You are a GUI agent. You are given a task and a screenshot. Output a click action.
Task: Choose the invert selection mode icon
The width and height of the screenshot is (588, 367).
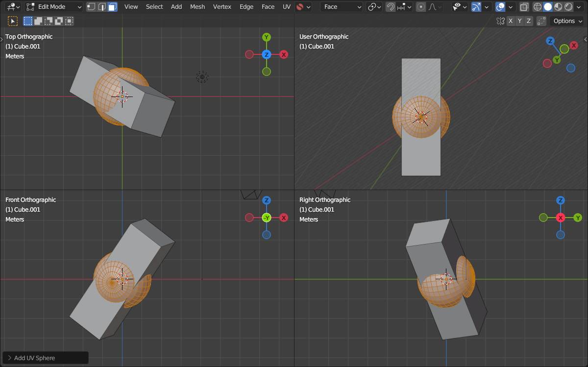coord(59,21)
